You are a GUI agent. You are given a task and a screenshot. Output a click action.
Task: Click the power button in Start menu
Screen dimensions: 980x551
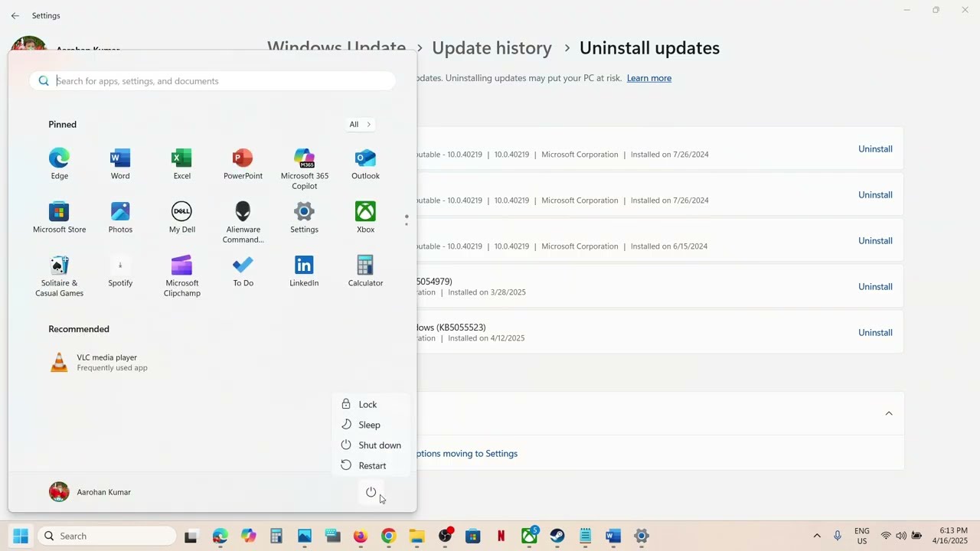click(x=371, y=492)
